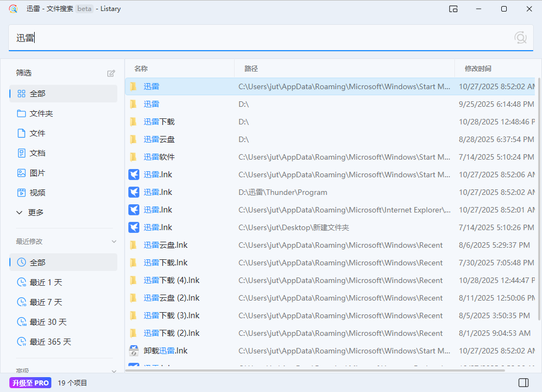This screenshot has width=542, height=392.
Task: Sort results by 修改时间 column header
Action: point(478,69)
